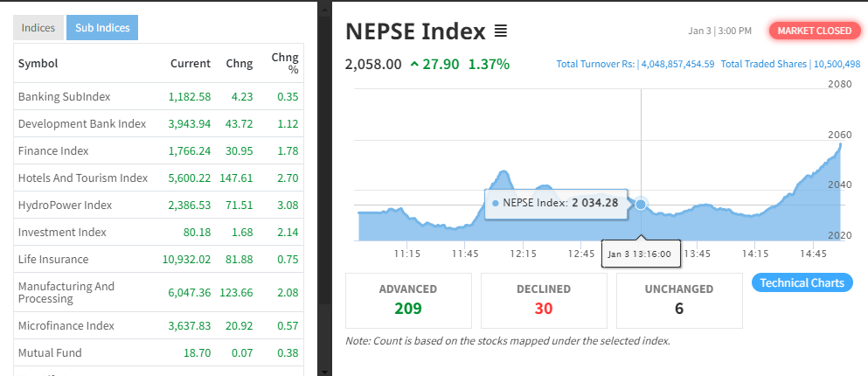This screenshot has height=376, width=868.
Task: Select the Sub Indices tab
Action: 102,28
